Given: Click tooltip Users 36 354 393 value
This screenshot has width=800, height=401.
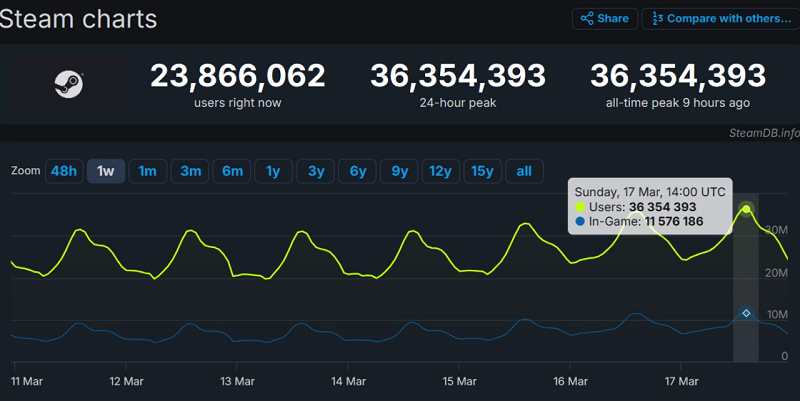Looking at the screenshot, I should (x=662, y=207).
